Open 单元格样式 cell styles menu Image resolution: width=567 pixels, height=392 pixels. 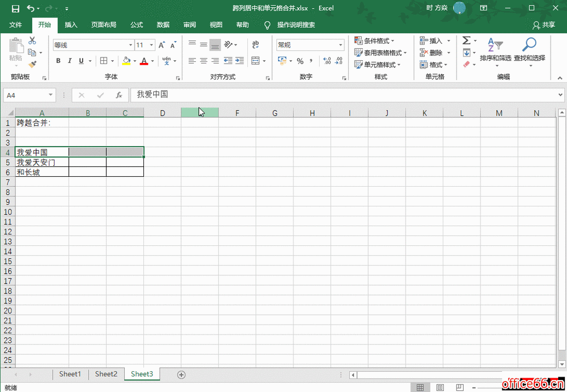click(x=378, y=65)
